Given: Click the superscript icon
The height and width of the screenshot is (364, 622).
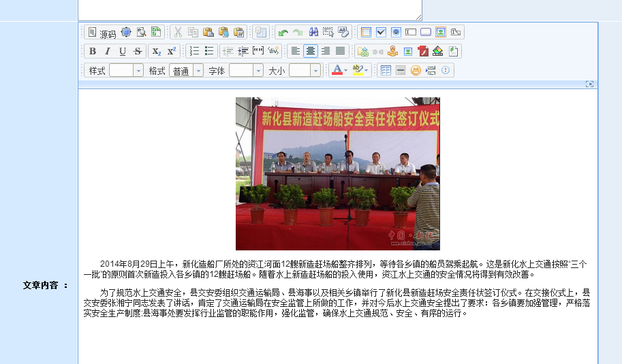Looking at the screenshot, I should coord(172,51).
